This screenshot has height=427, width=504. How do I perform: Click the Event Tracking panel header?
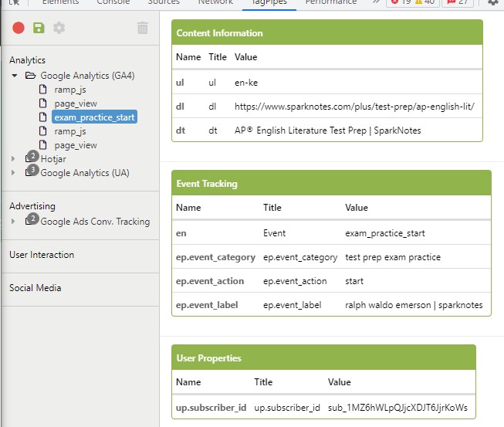pyautogui.click(x=331, y=183)
